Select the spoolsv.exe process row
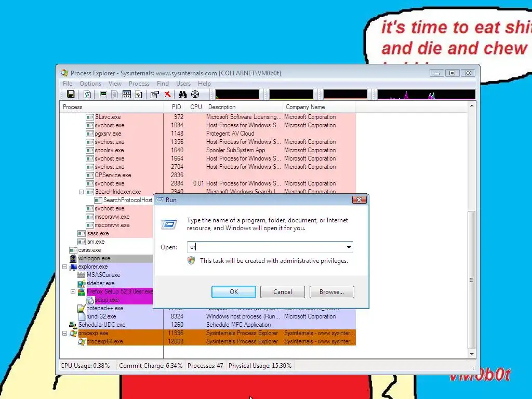The height and width of the screenshot is (399, 532). pos(208,150)
